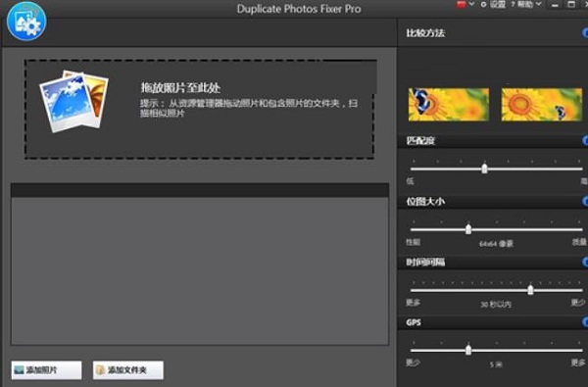
Task: Click the 添加照片 add photos button
Action: click(46, 370)
